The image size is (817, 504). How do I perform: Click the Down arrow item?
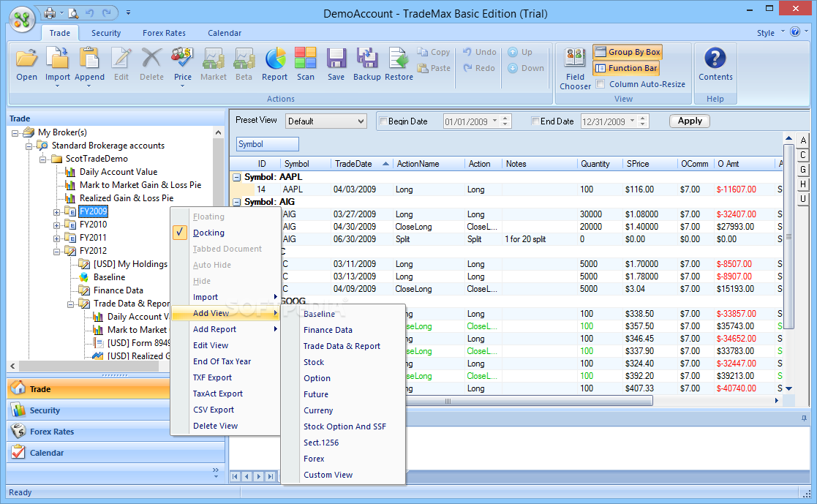(526, 68)
